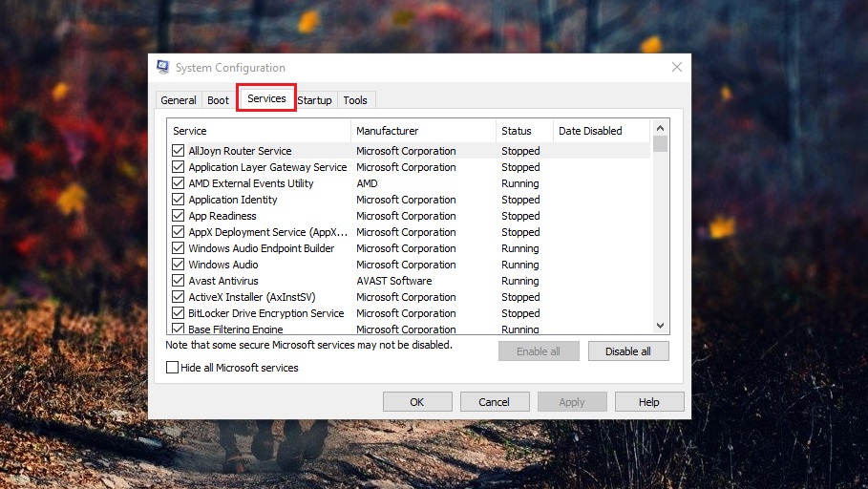868x489 pixels.
Task: Click Stopped status of BitLocker Drive Encryption
Action: pos(520,313)
